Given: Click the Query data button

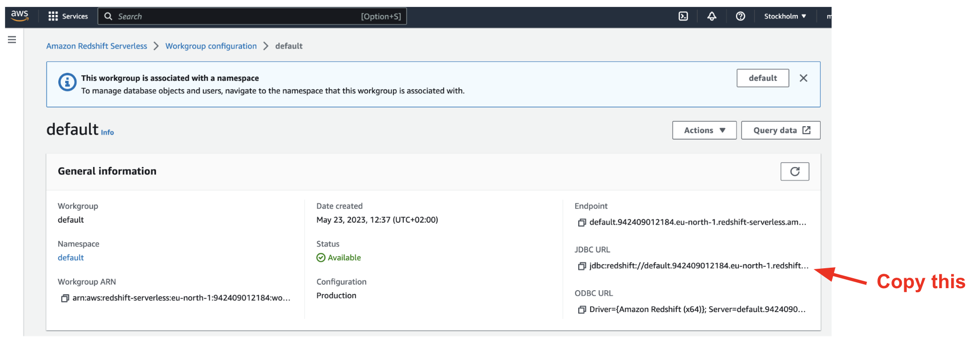Looking at the screenshot, I should (780, 130).
